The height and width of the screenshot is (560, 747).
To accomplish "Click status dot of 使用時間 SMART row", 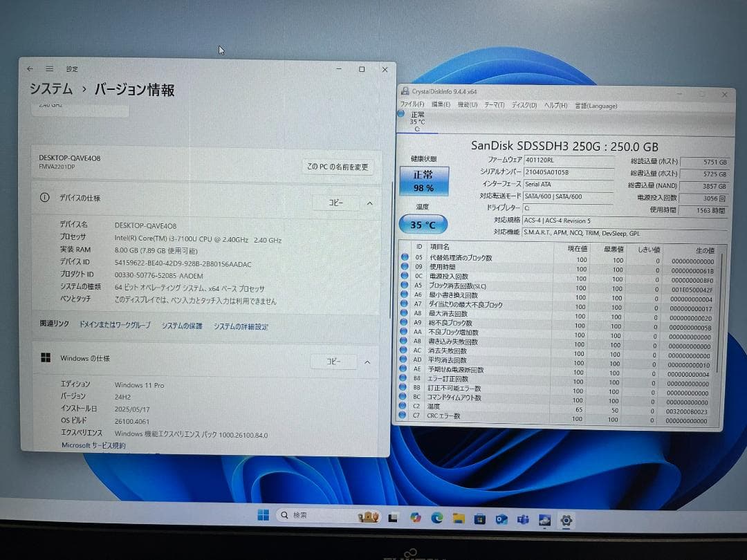I will coord(405,267).
